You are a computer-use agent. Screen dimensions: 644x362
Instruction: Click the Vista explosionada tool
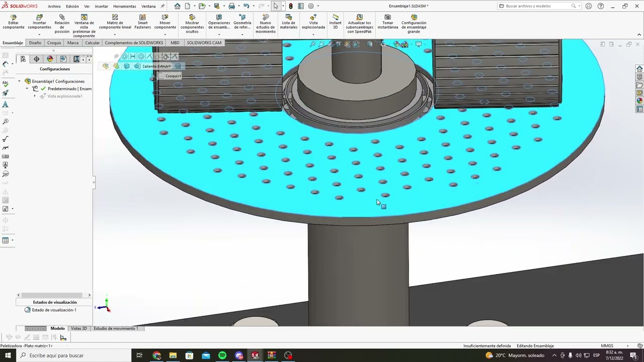pyautogui.click(x=313, y=22)
